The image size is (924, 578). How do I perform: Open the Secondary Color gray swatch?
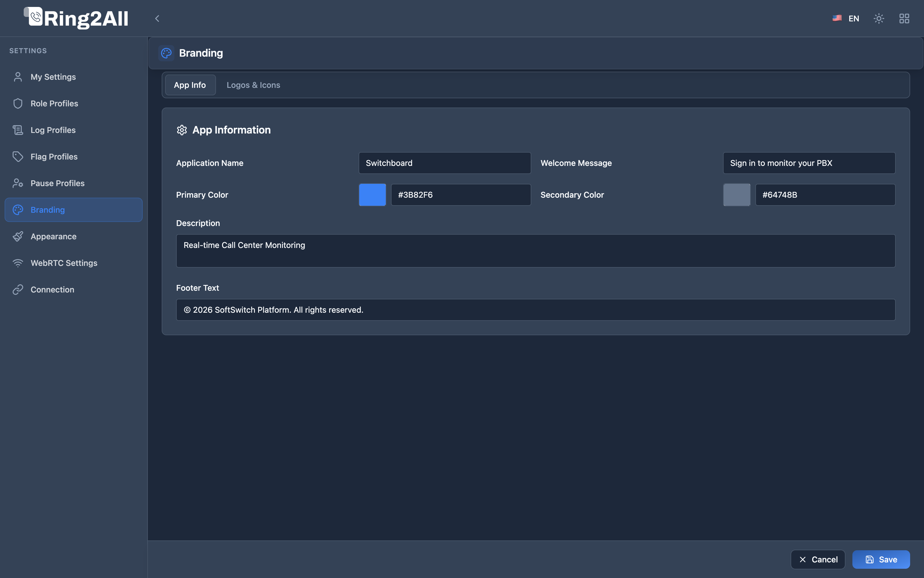click(x=737, y=195)
